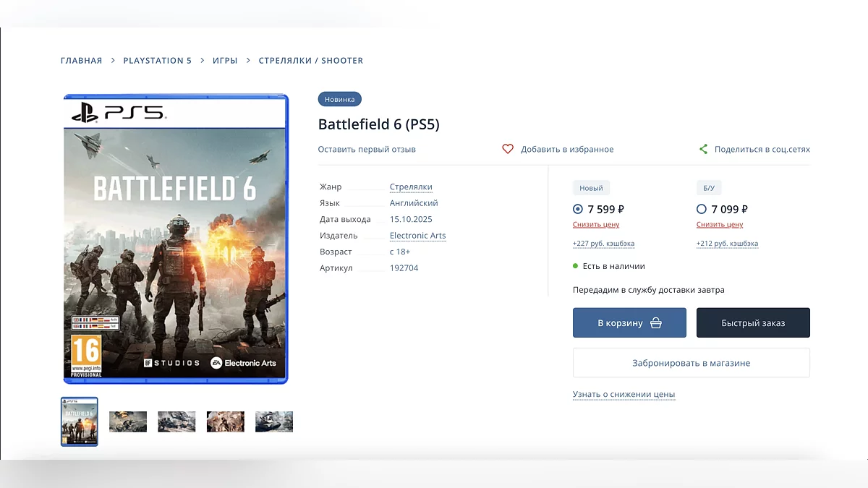Image resolution: width=868 pixels, height=488 pixels.
Task: Click Забронировать в магазине button
Action: click(691, 363)
